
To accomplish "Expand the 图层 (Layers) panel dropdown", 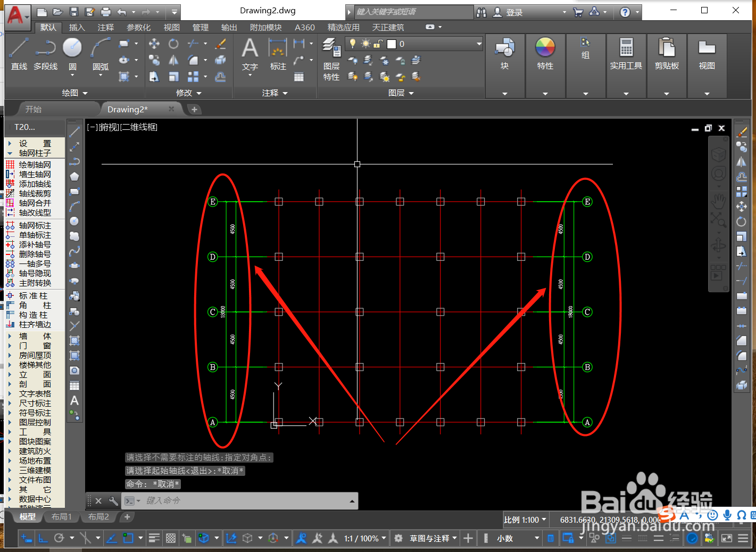I will (x=401, y=93).
